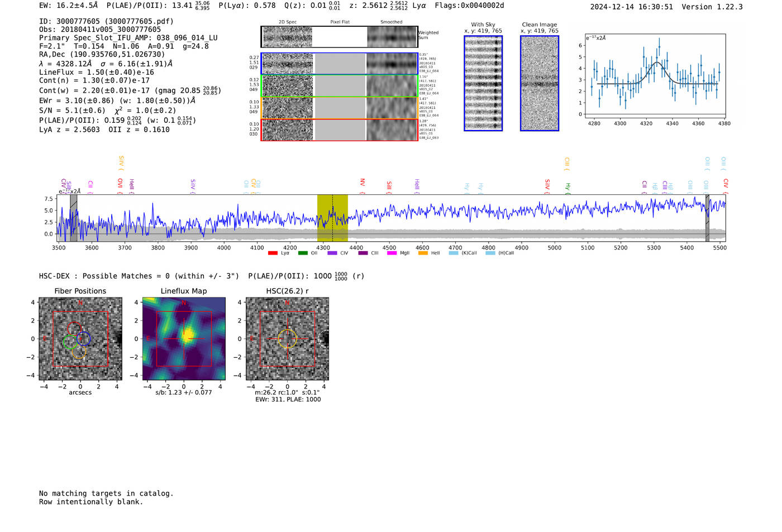Click the 2D Spec column header

tap(288, 22)
